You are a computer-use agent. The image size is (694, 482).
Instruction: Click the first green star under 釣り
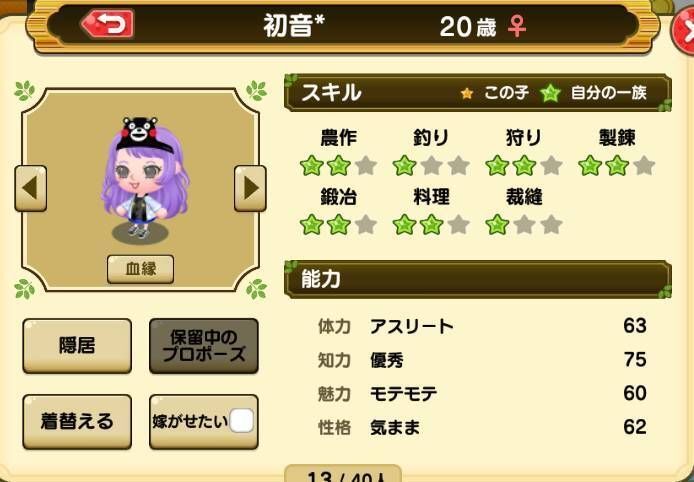click(404, 166)
